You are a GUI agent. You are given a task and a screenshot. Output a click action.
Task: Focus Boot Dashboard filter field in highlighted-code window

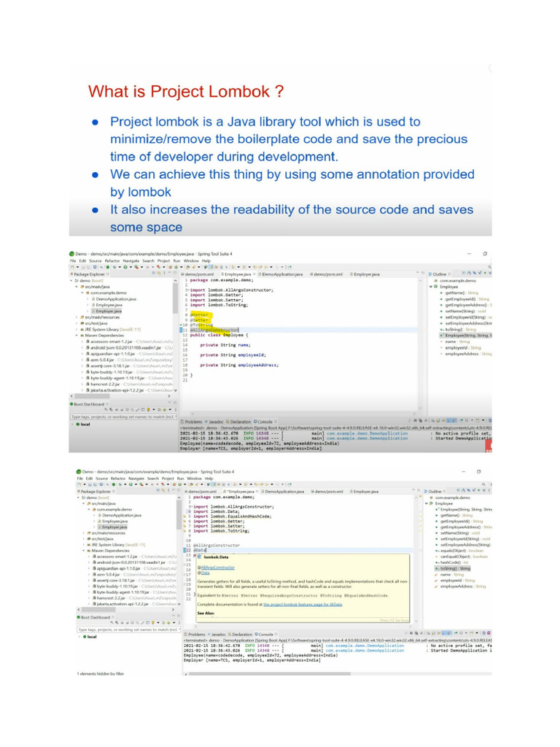click(123, 417)
